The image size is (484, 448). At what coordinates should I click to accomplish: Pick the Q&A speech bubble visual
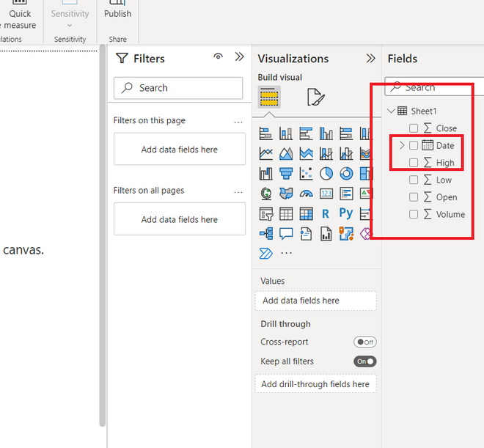point(286,234)
